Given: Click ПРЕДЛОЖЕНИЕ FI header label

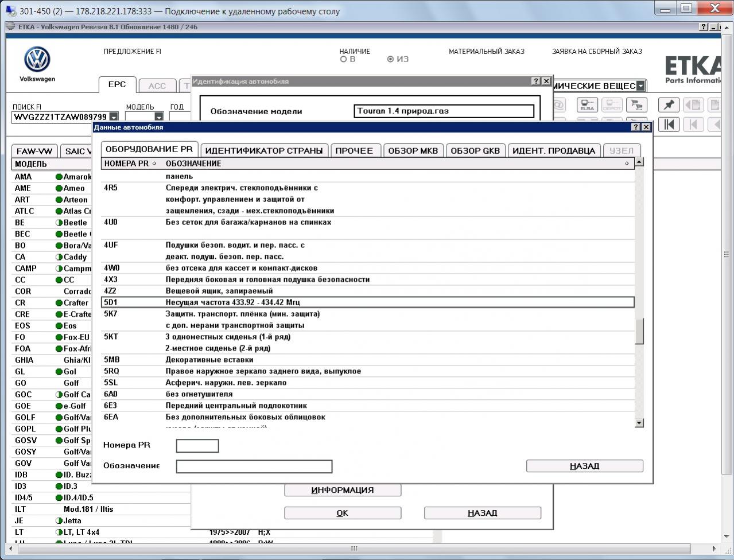Looking at the screenshot, I should point(133,52).
